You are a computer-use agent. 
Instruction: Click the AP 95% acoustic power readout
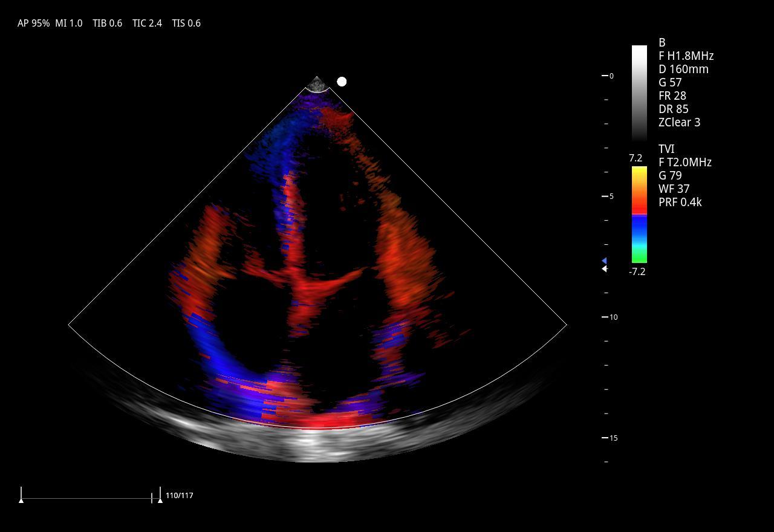(x=33, y=24)
